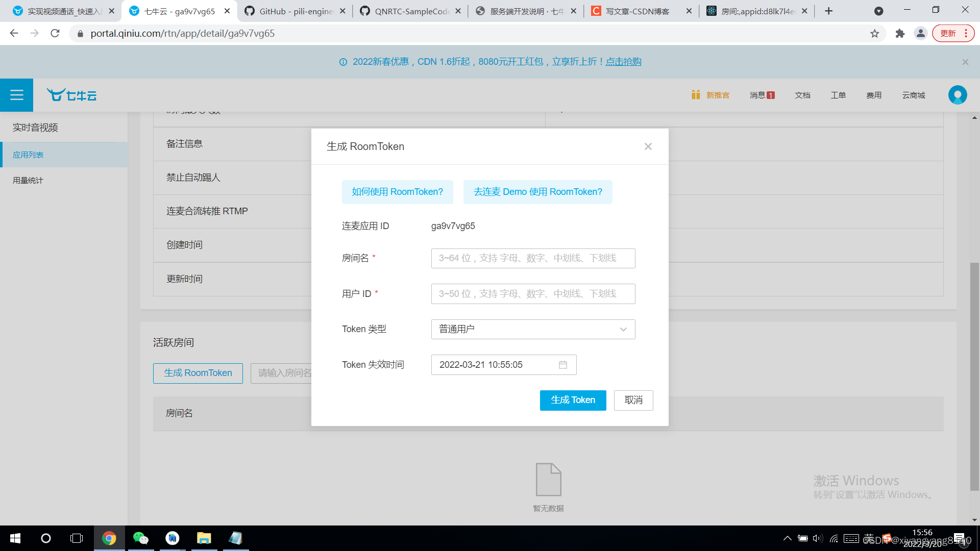Viewport: 980px width, 551px height.
Task: Go forward in browser history
Action: (x=34, y=33)
